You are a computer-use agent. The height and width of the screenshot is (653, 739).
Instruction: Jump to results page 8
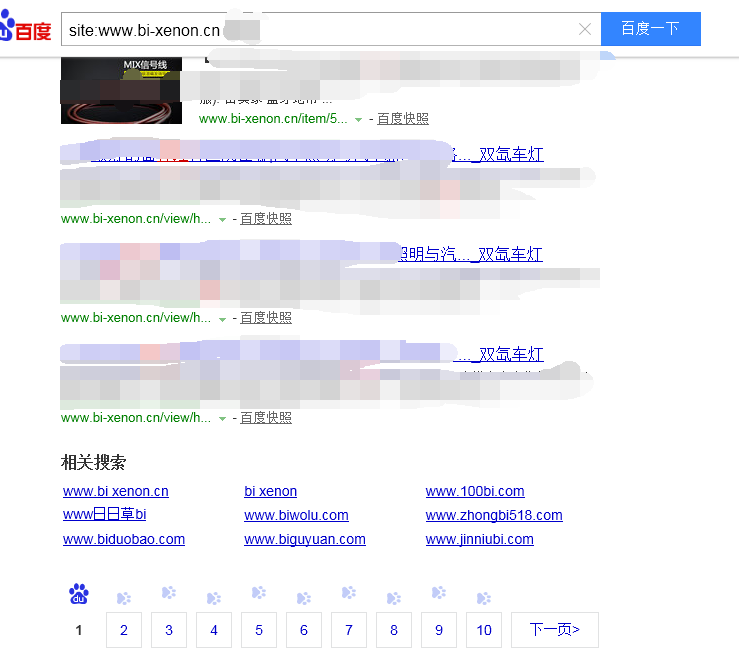[394, 630]
